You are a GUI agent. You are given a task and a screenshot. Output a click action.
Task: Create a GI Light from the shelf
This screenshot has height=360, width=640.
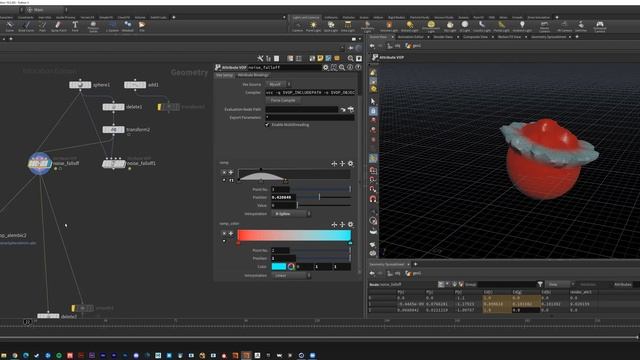(x=464, y=27)
